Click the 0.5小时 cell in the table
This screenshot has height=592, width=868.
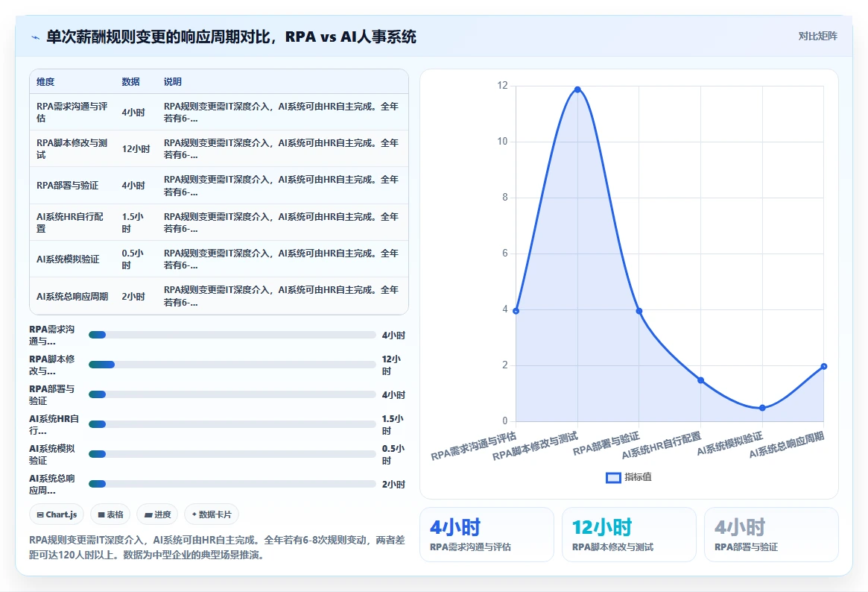(x=133, y=259)
